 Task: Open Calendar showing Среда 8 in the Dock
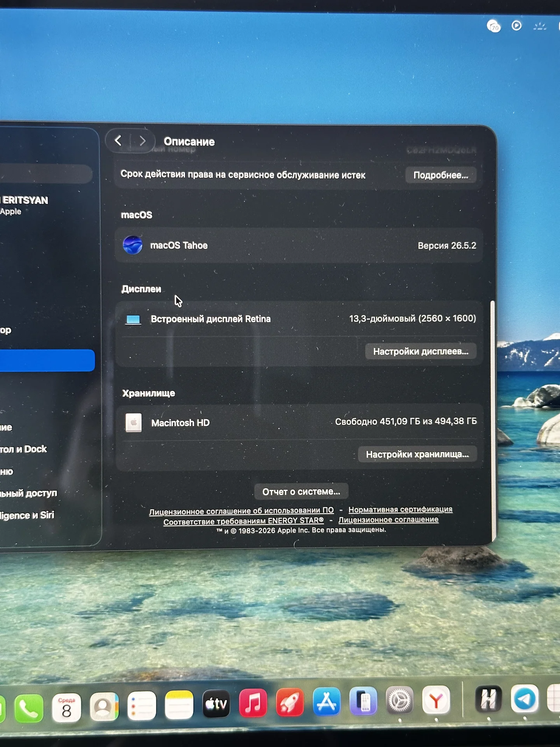(66, 707)
